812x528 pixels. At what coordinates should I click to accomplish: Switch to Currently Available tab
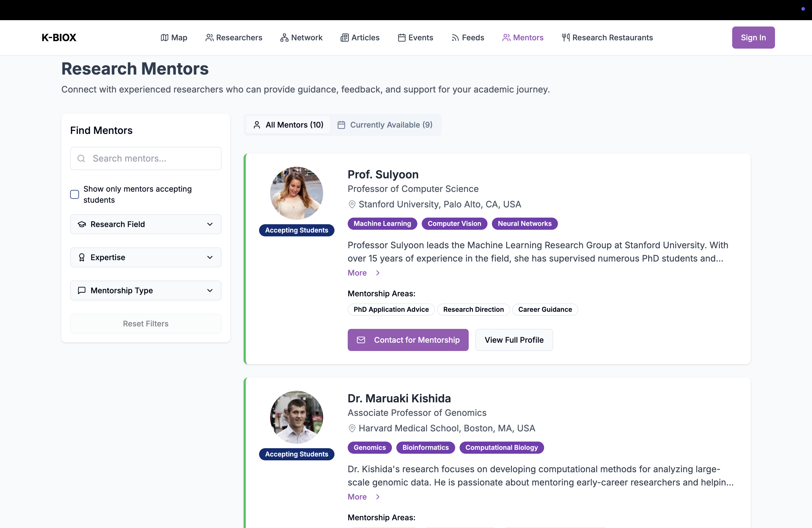pos(385,125)
